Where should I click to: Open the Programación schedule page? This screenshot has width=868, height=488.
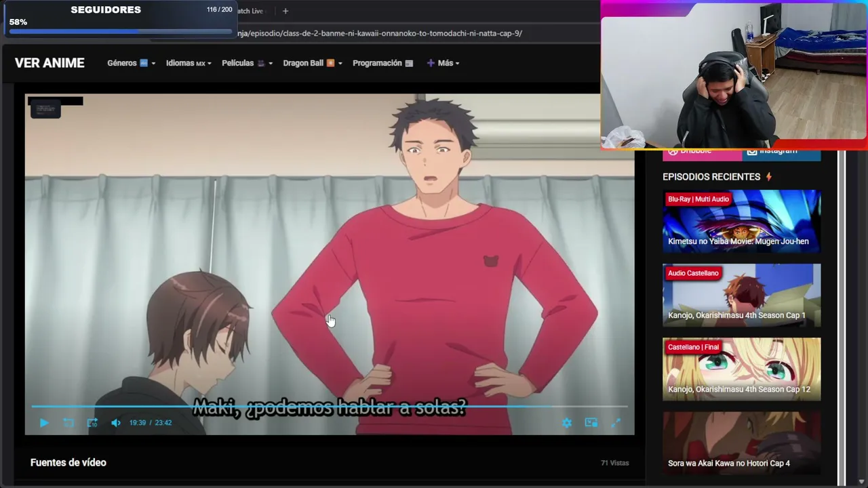click(x=382, y=63)
